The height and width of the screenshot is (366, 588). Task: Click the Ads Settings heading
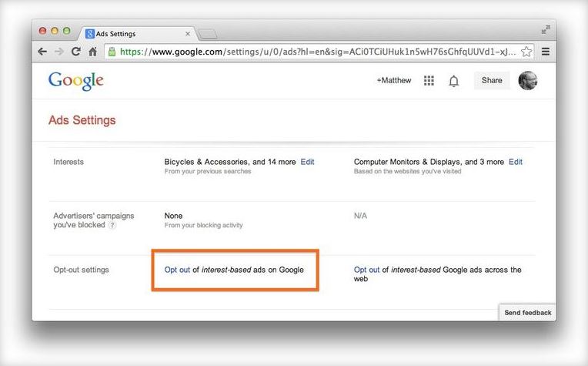(x=82, y=120)
